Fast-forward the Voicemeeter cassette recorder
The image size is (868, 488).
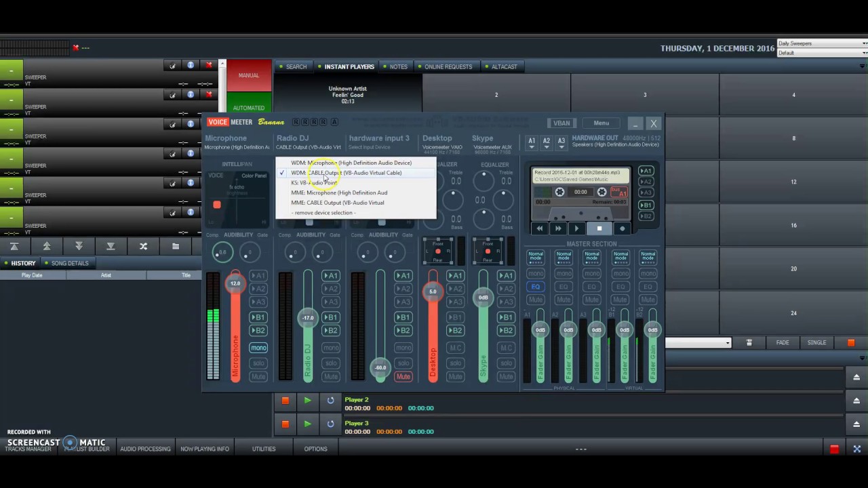[x=558, y=228]
